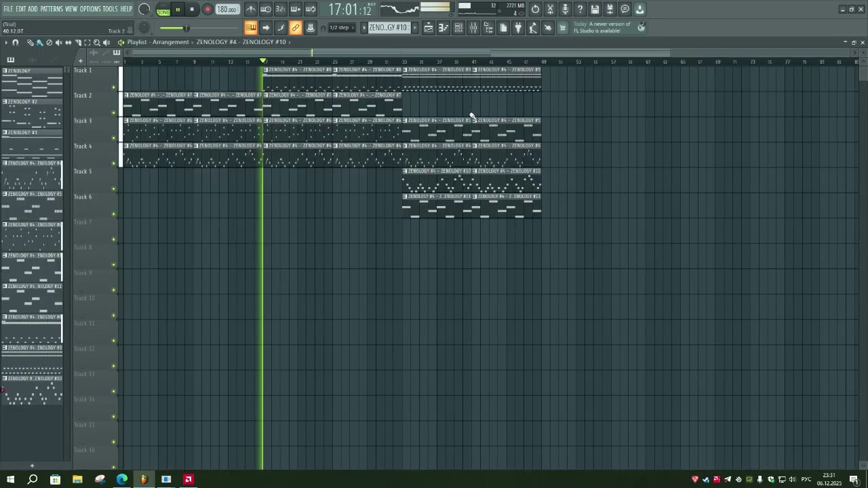This screenshot has height=488, width=868.
Task: Add new pattern with plus button
Action: pos(414,28)
